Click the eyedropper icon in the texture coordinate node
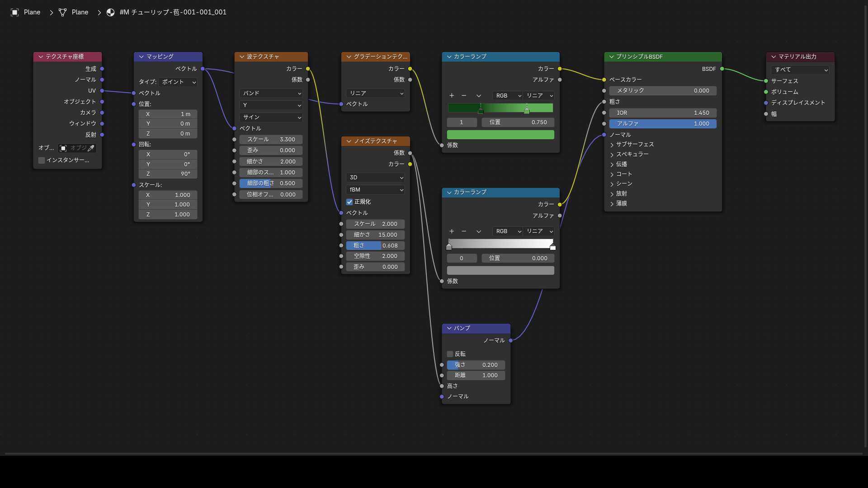The image size is (868, 488). coord(91,148)
